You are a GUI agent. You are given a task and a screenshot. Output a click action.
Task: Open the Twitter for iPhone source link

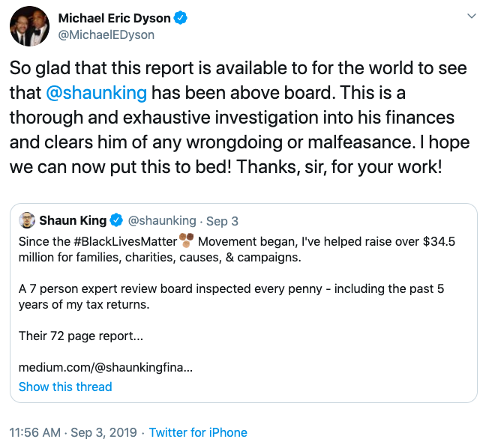(198, 432)
